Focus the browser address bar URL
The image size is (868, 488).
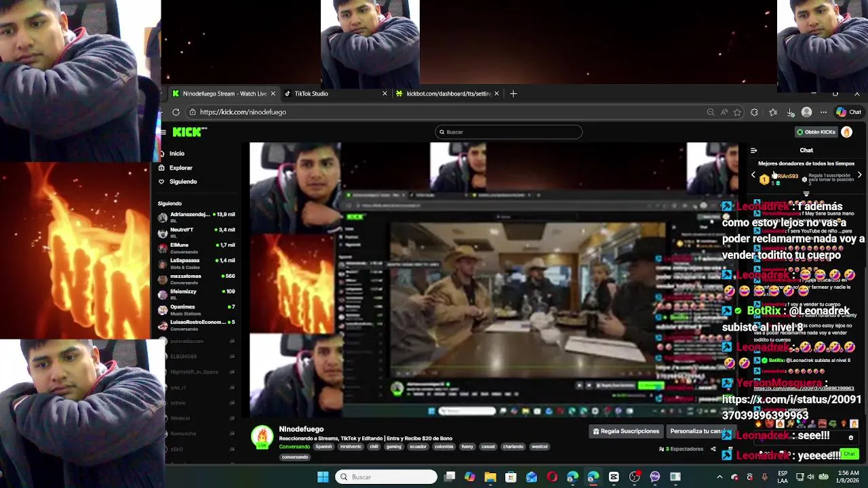tap(243, 112)
